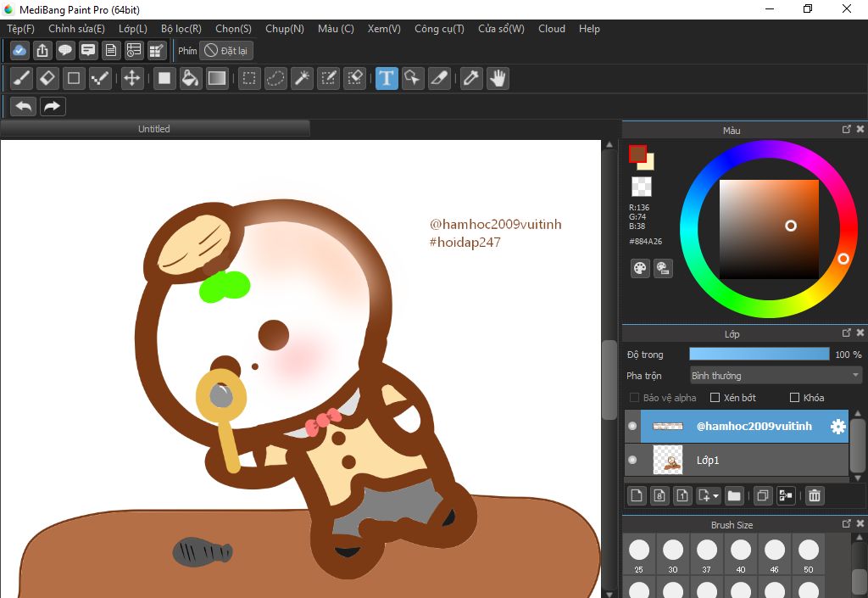Screen dimensions: 868x598
Task: Select the Move tool
Action: pos(131,78)
